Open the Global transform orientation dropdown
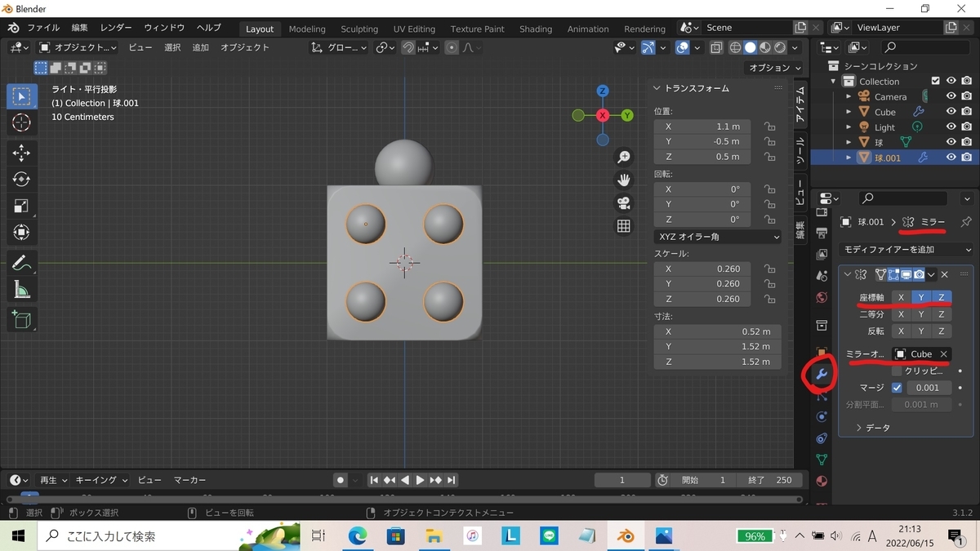The image size is (980, 551). 341,48
